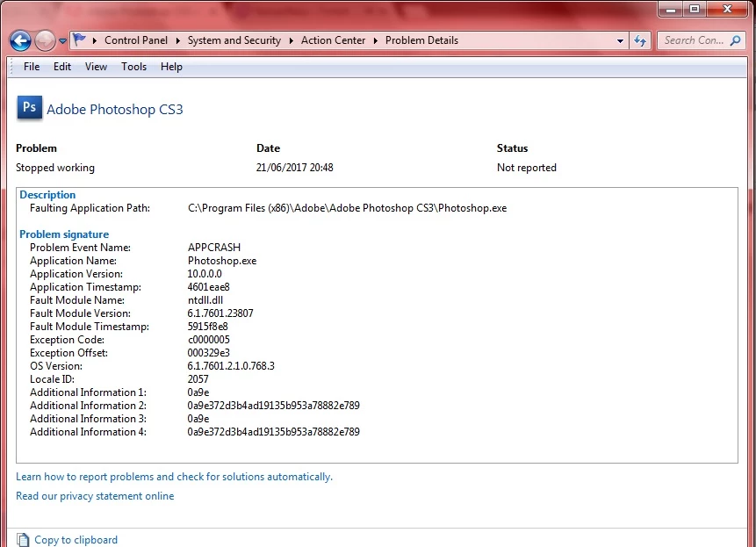Select exception code c0000005
The width and height of the screenshot is (756, 547).
click(209, 340)
